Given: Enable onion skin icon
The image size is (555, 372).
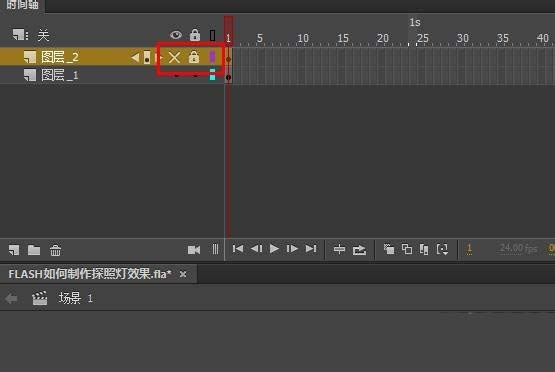Looking at the screenshot, I should [x=389, y=249].
